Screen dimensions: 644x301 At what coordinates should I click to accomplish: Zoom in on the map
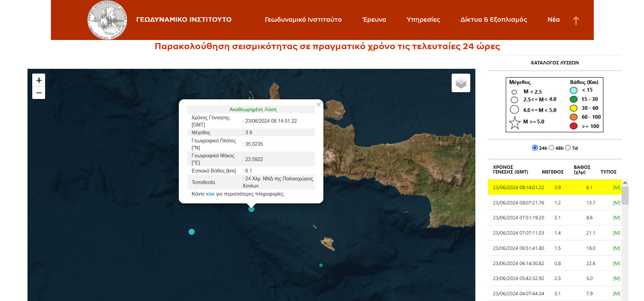[x=39, y=80]
